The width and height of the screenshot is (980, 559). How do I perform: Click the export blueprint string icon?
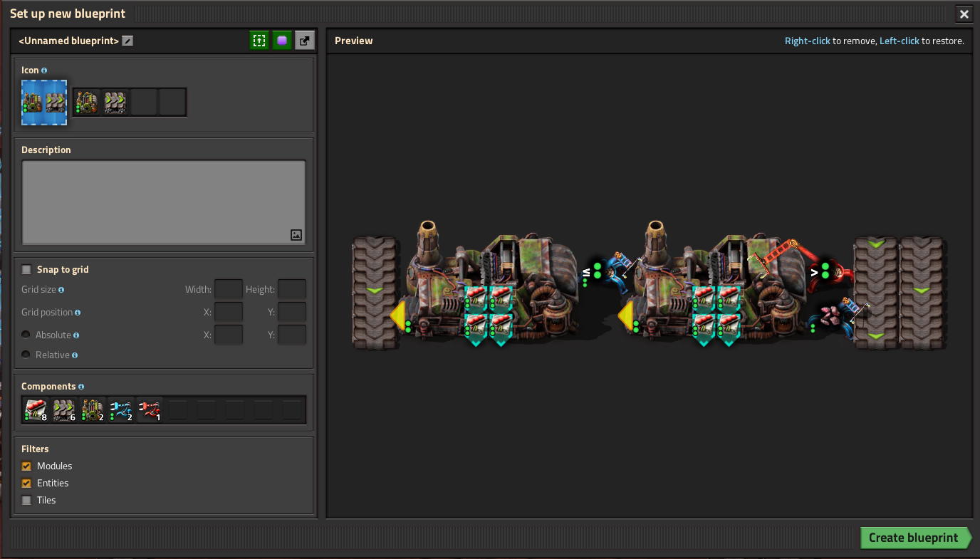pyautogui.click(x=305, y=41)
